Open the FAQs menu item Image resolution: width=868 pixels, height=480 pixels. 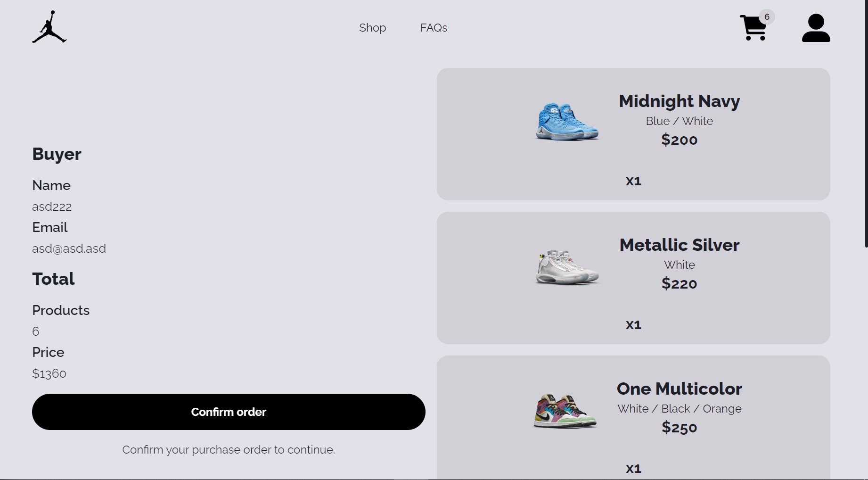[434, 28]
